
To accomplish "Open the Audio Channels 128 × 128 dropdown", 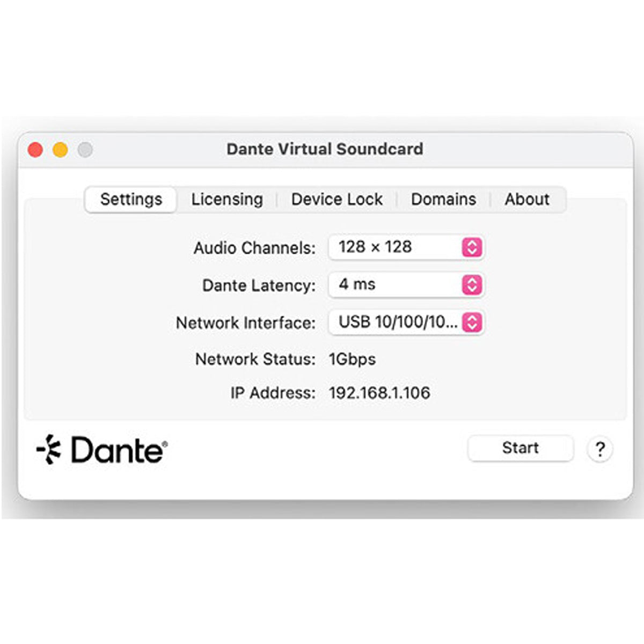I will 406,247.
